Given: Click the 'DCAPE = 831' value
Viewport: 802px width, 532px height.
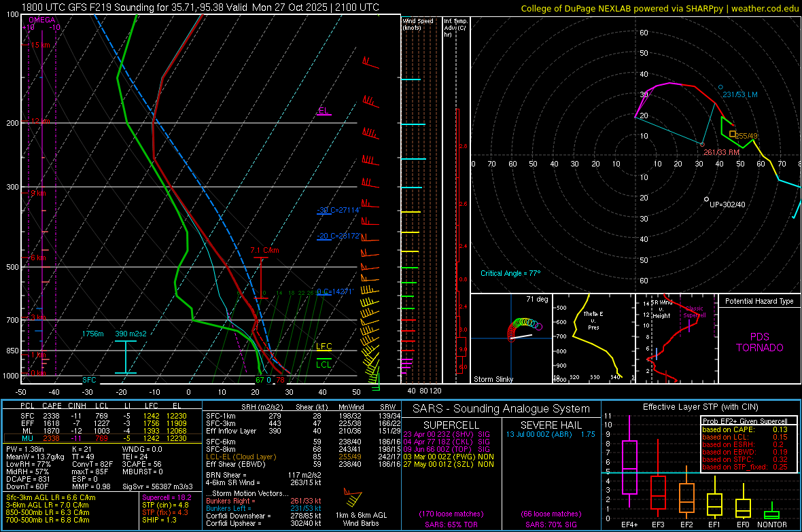Looking at the screenshot, I should tap(28, 479).
